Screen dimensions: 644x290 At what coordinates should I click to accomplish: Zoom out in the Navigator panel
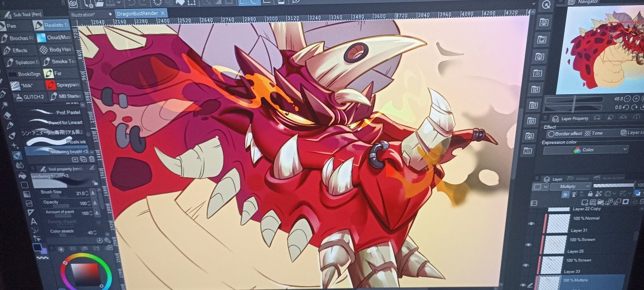click(x=627, y=99)
